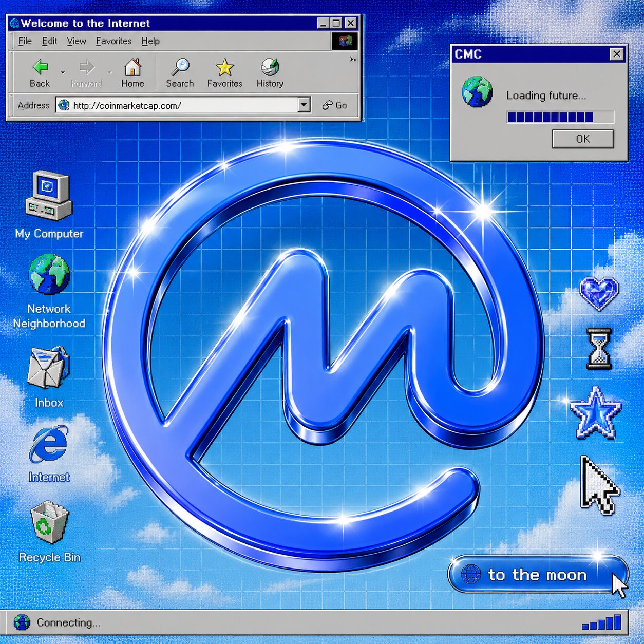Confirm with OK in the CMC dialog
Screen dimensions: 644x644
(583, 139)
